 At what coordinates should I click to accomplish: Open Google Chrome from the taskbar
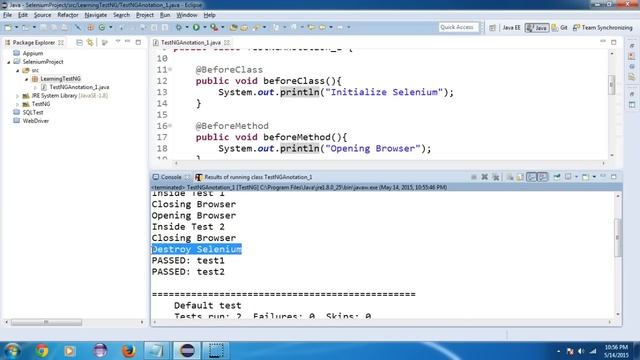[x=42, y=351]
